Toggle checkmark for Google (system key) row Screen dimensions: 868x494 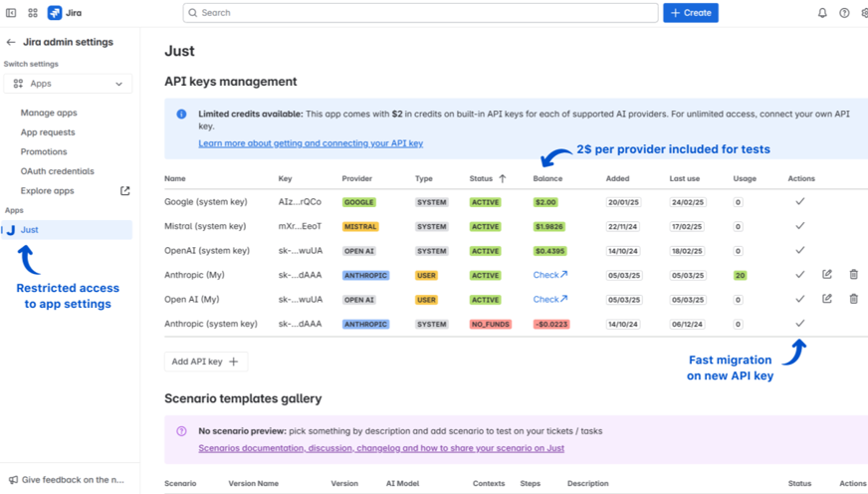click(799, 202)
